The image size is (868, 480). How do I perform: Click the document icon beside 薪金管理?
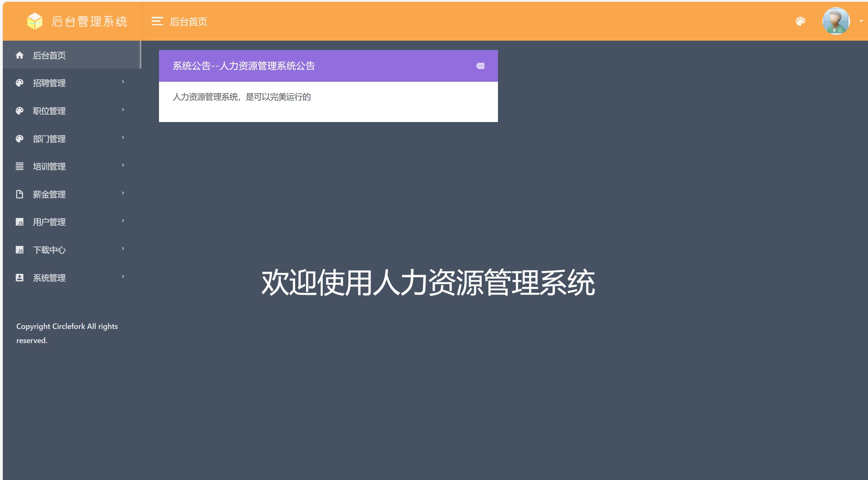(20, 194)
